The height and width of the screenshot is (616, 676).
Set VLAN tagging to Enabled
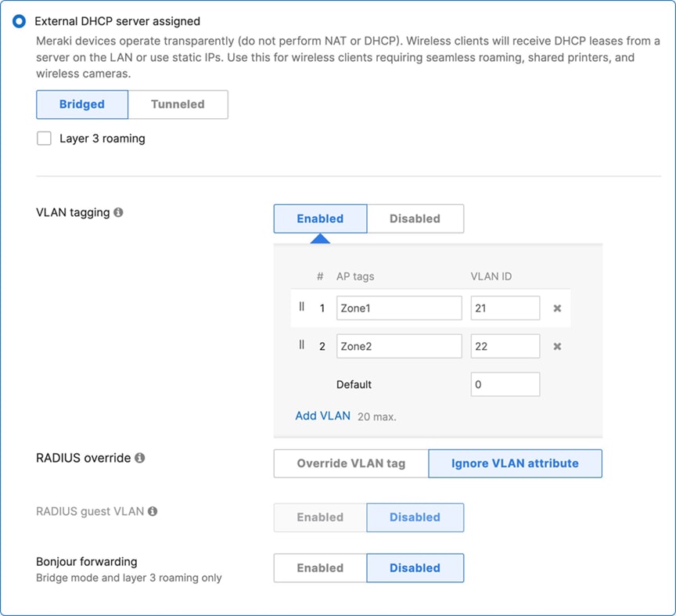[320, 218]
